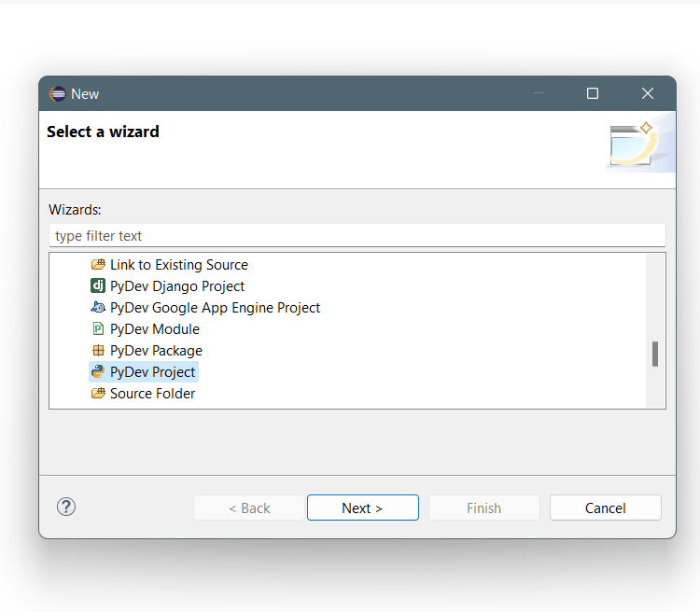The width and height of the screenshot is (700, 612).
Task: Click the wizard list scrollbar thumb
Action: 655,354
